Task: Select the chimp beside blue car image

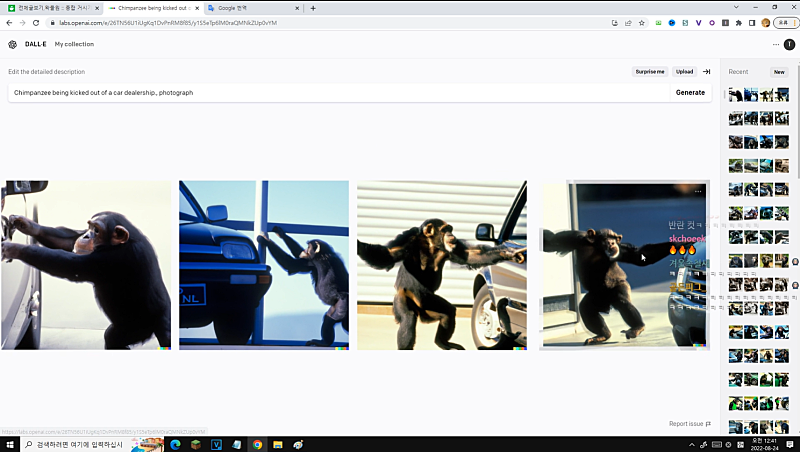Action: tap(264, 265)
